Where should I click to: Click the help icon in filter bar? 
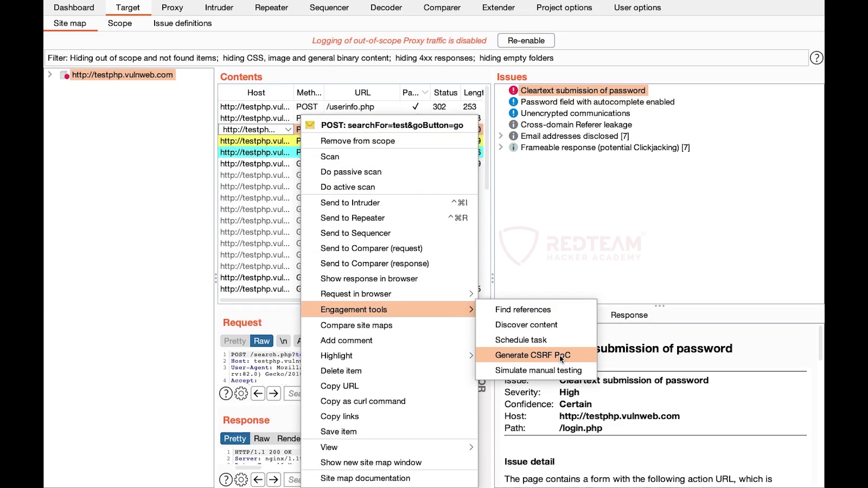point(817,58)
